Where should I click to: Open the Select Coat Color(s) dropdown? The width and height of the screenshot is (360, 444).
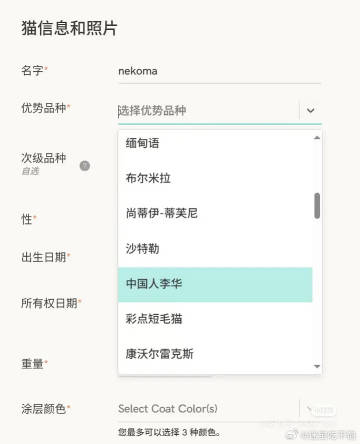pos(220,409)
